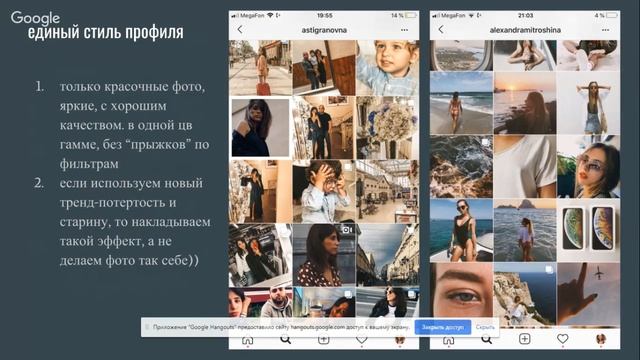The image size is (640, 360).
Task: Click the astigranovna username header
Action: [324, 30]
